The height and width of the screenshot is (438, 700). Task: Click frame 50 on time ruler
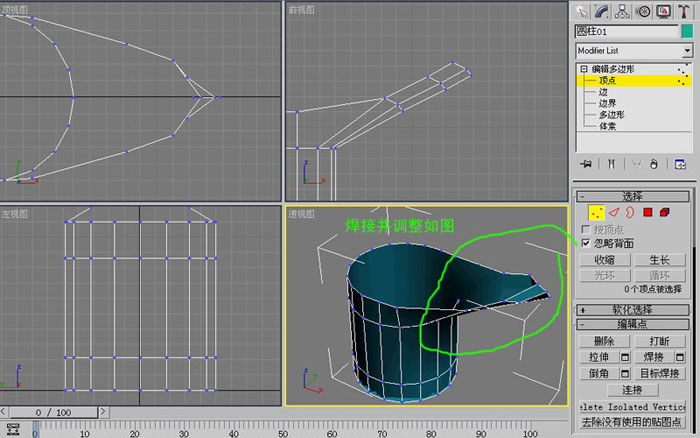[x=283, y=434]
